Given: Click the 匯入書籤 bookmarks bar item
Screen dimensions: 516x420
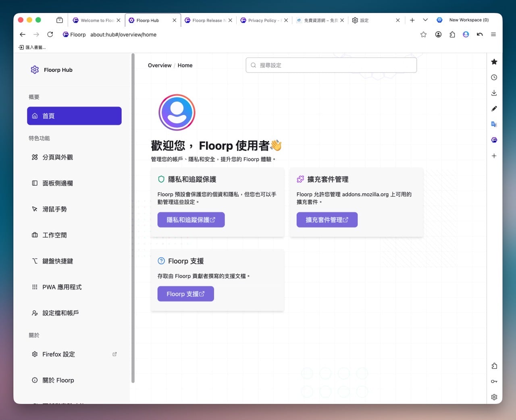Looking at the screenshot, I should (32, 47).
